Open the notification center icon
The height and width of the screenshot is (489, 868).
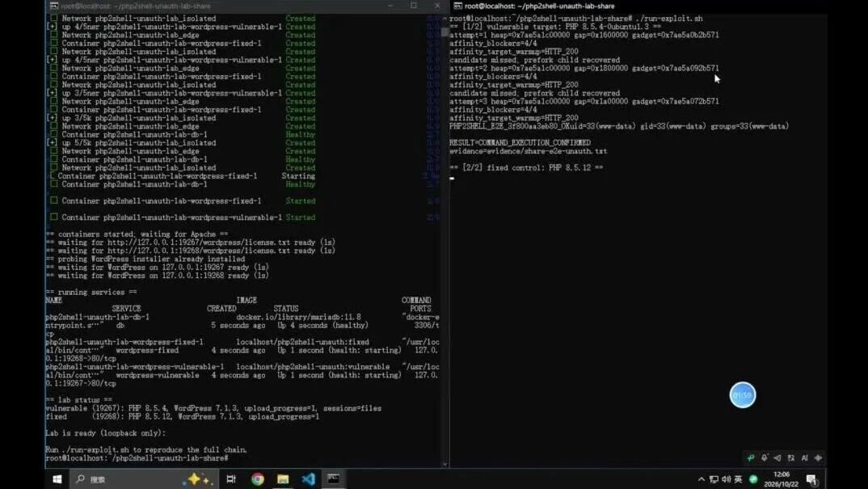click(x=811, y=479)
